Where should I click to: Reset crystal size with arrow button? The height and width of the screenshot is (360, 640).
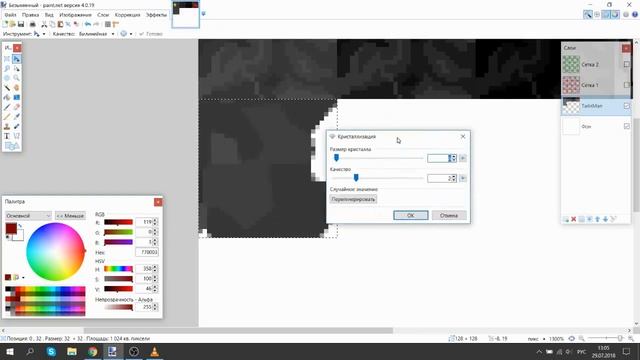click(462, 158)
